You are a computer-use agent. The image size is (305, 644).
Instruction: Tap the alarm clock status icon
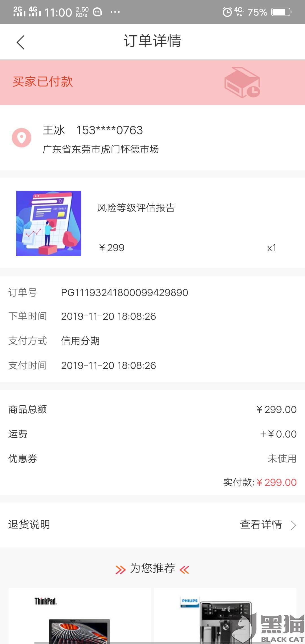(x=227, y=12)
